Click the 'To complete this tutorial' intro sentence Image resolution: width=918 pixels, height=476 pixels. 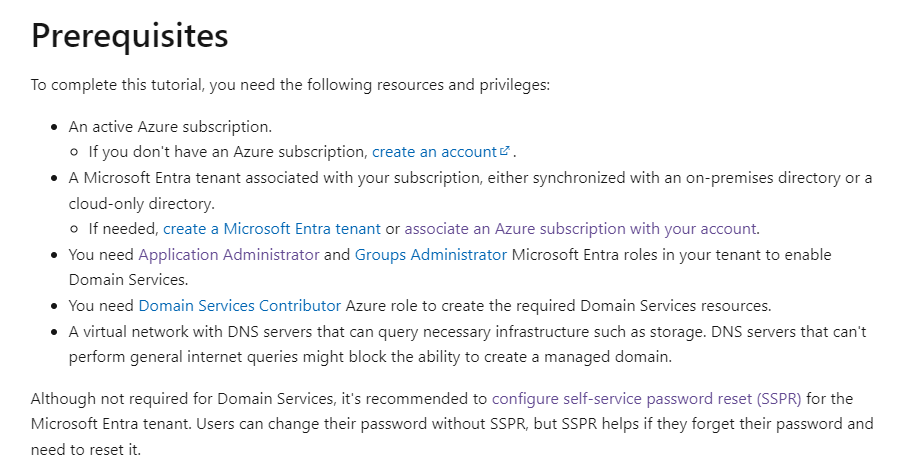[290, 85]
